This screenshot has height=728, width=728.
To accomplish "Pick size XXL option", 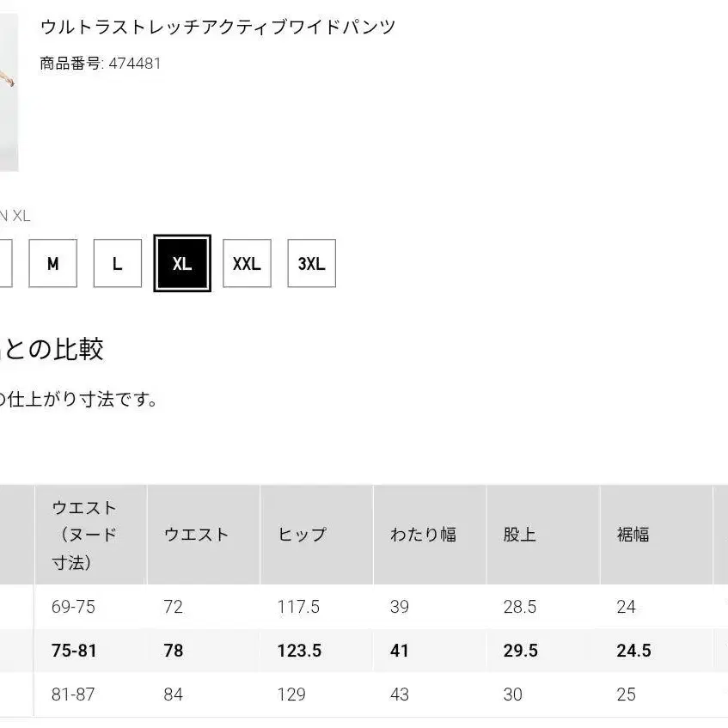I will point(247,263).
